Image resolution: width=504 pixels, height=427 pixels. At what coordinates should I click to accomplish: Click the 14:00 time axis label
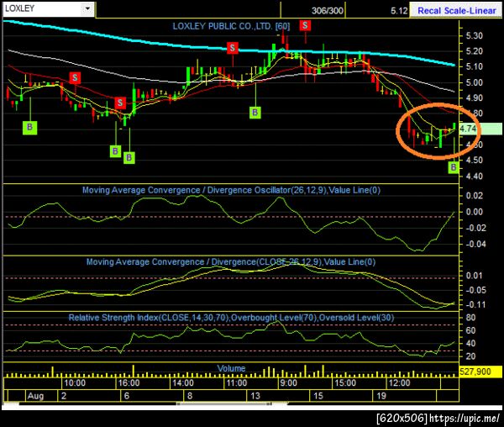point(183,383)
